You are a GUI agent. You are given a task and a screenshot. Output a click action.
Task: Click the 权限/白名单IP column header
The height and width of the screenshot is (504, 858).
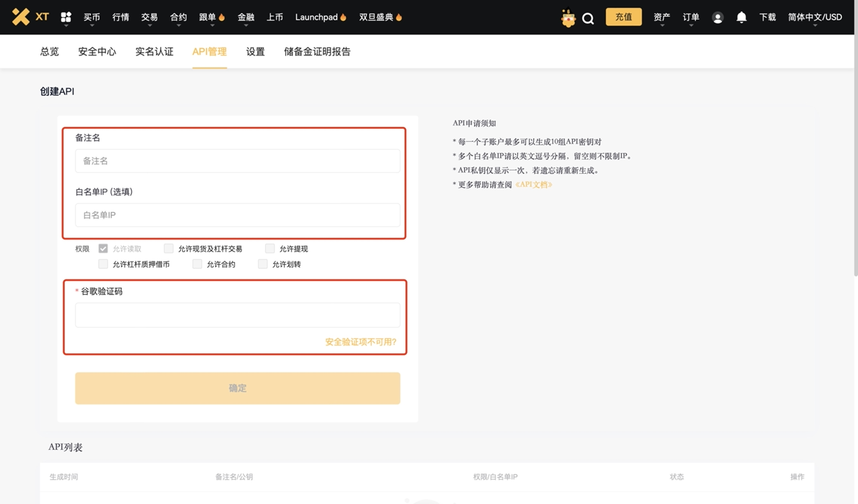click(x=495, y=477)
